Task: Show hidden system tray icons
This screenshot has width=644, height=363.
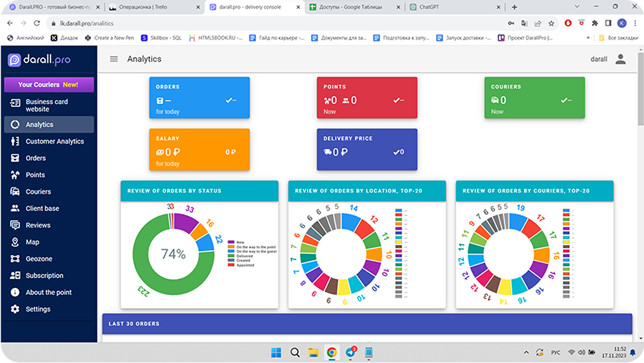Action: point(527,352)
